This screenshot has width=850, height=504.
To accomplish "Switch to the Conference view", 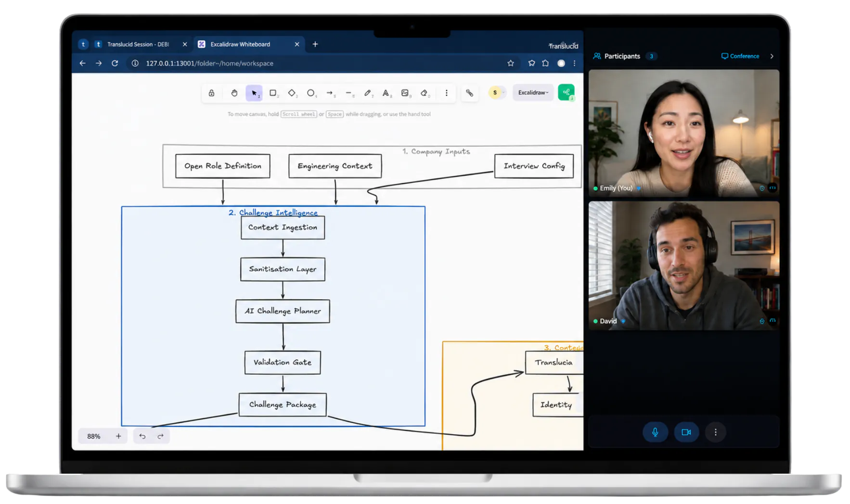I will tap(740, 56).
